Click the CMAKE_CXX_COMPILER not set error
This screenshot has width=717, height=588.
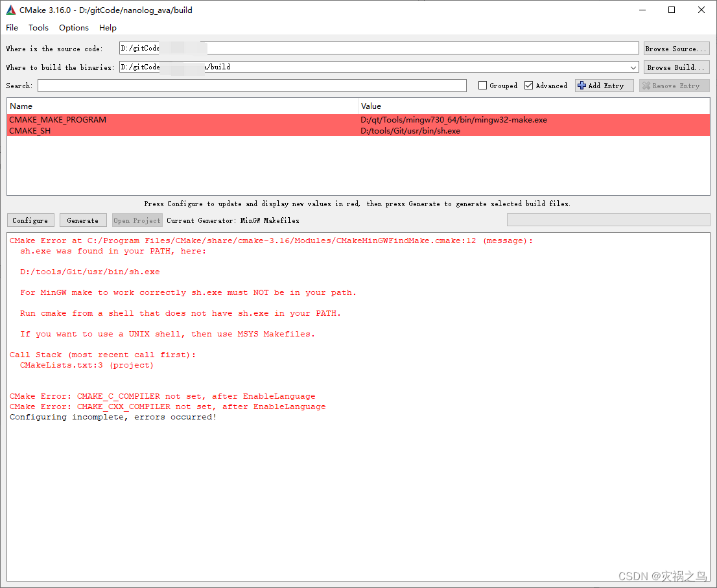(168, 406)
